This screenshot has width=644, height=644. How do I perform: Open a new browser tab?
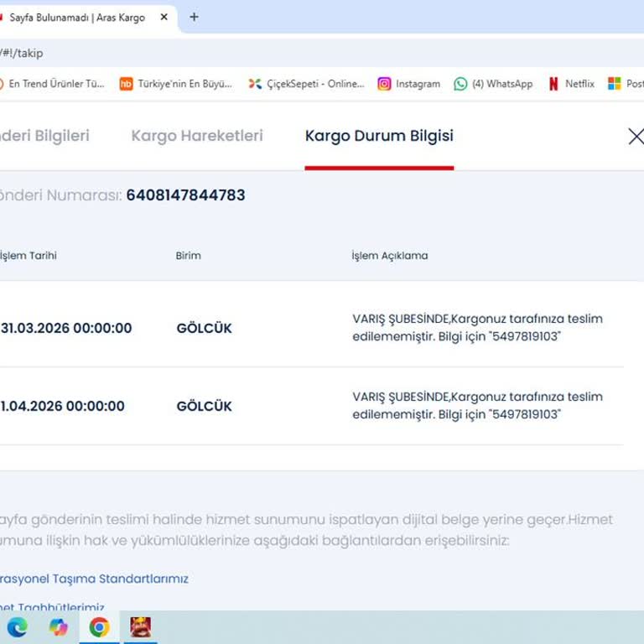tap(194, 18)
